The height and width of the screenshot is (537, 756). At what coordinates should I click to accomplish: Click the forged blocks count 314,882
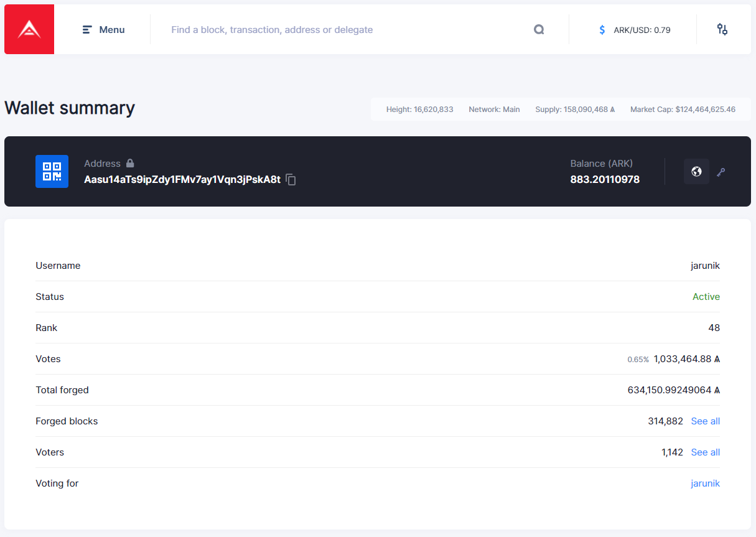tap(665, 421)
